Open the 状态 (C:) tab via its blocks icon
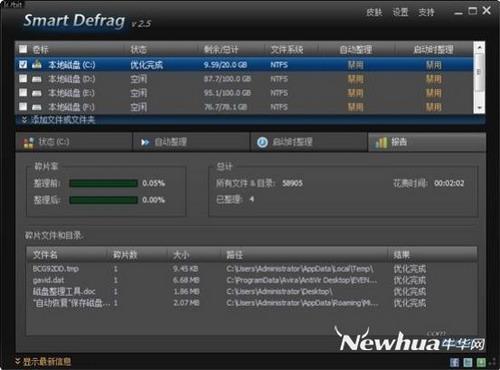Viewport: 500px width, 370px height. (28, 143)
